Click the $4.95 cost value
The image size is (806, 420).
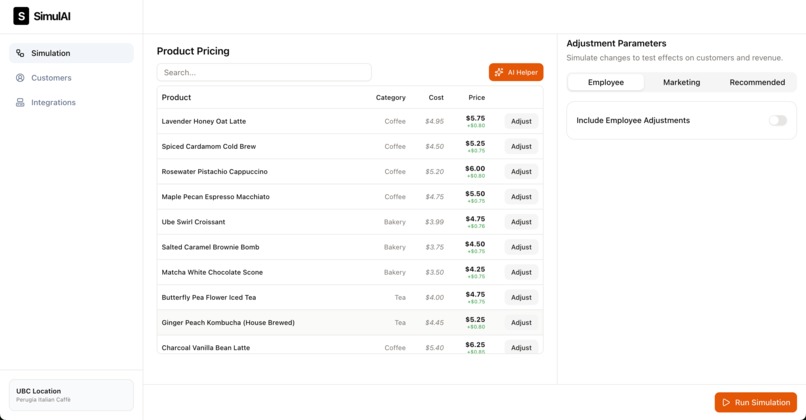434,121
